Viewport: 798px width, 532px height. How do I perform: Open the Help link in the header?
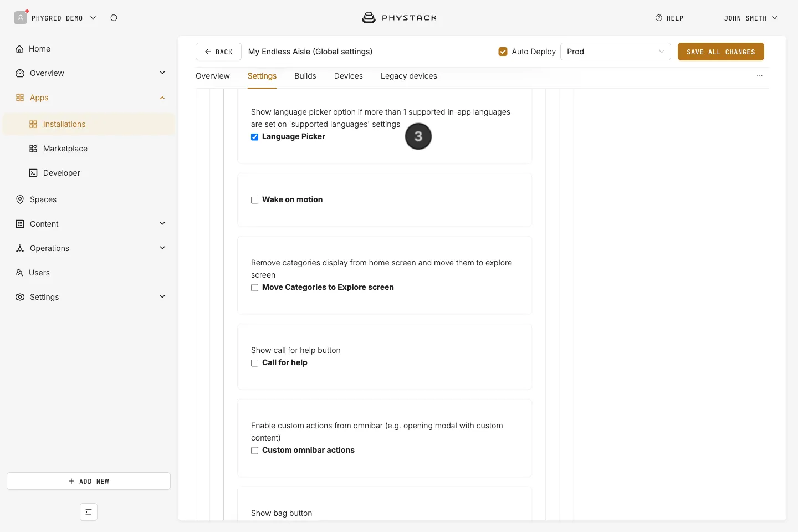(669, 18)
